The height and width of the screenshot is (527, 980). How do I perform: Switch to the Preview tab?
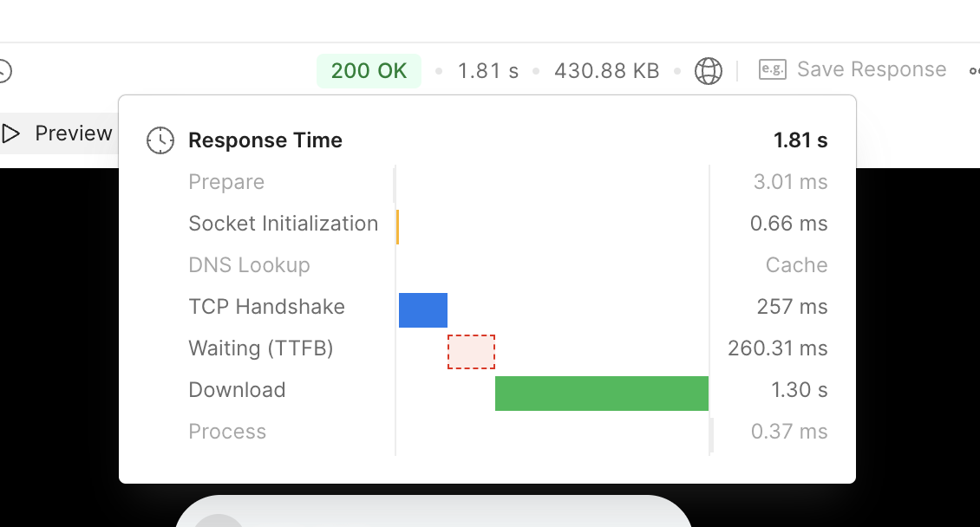[x=73, y=133]
